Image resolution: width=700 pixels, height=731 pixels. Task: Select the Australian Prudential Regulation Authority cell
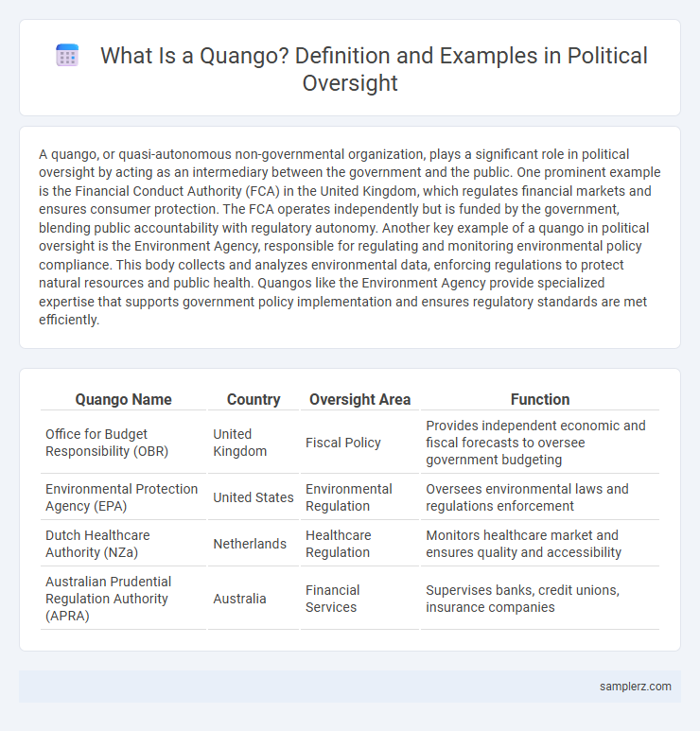tap(124, 599)
